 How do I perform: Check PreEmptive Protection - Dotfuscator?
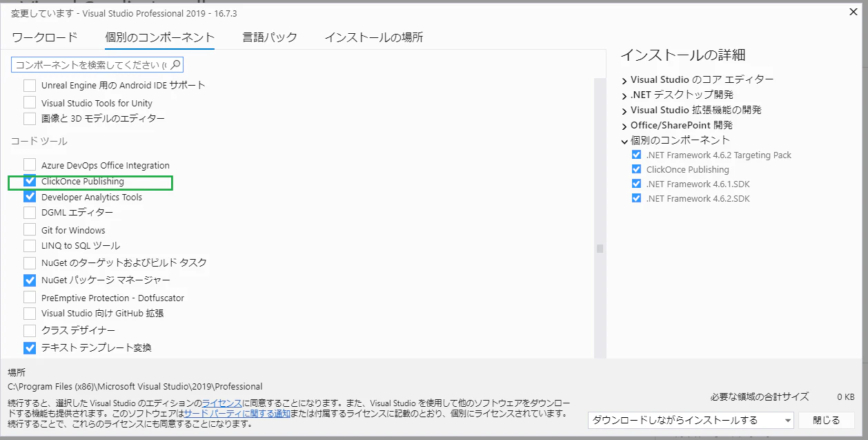[x=30, y=298]
